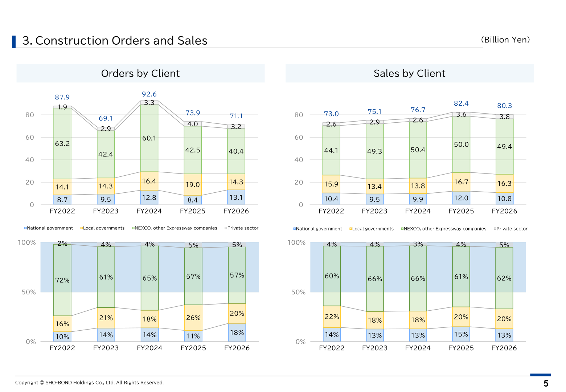
Task: Click the 44.1 value in the FY2022 sales bar
Action: click(331, 150)
